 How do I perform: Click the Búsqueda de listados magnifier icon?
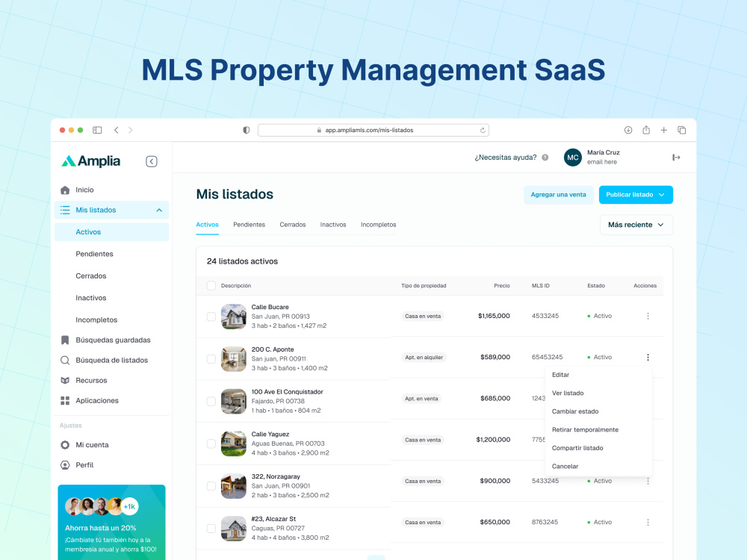click(x=65, y=361)
